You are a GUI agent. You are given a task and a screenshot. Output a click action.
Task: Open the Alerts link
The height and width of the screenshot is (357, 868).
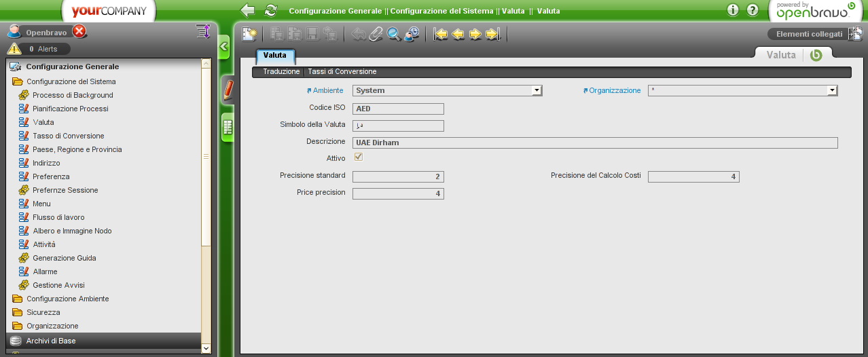point(47,49)
